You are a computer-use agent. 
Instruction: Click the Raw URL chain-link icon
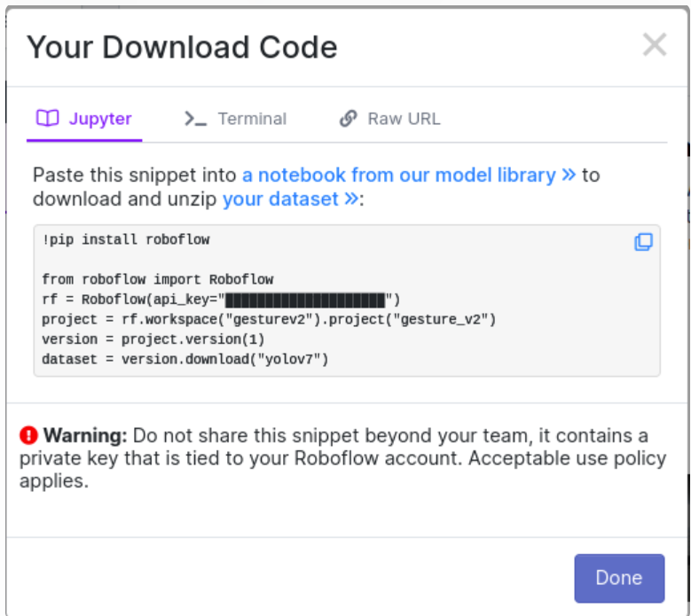[x=349, y=119]
